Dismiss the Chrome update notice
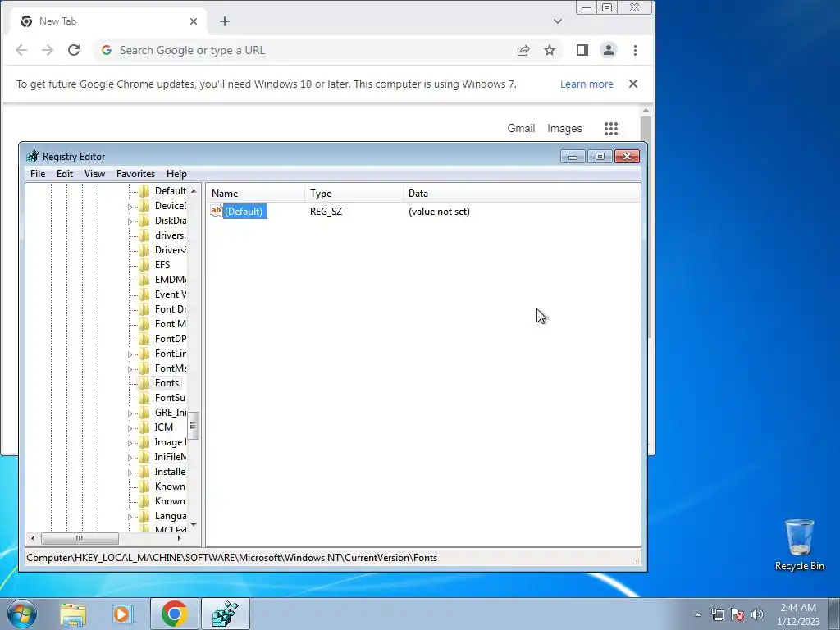This screenshot has width=840, height=630. (633, 84)
